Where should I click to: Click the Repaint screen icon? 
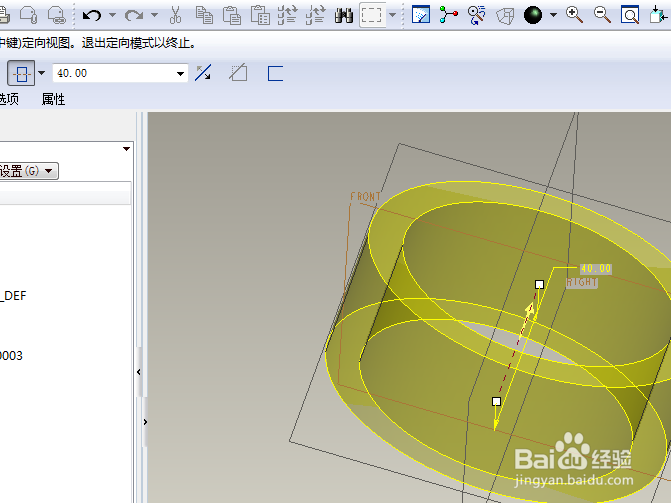(421, 15)
